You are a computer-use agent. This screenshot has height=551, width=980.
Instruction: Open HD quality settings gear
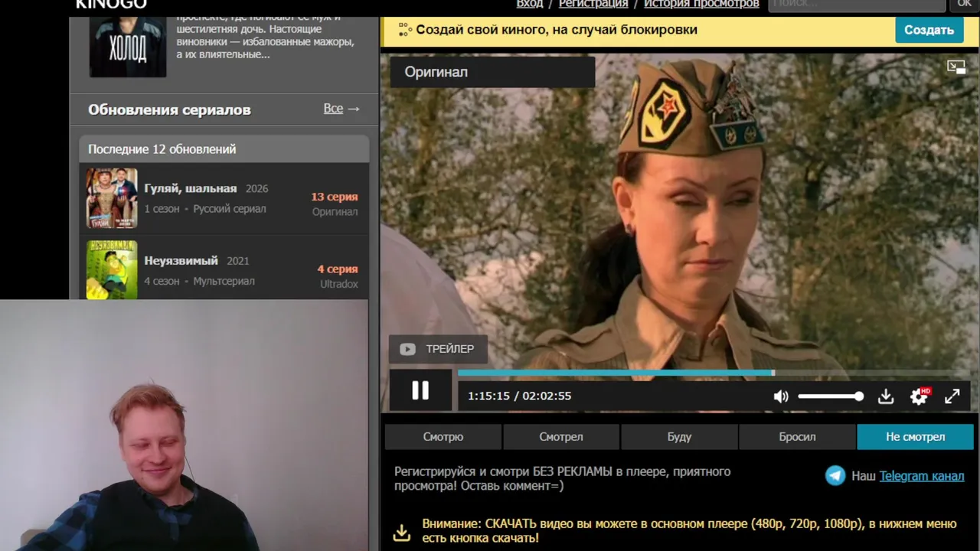pyautogui.click(x=919, y=396)
